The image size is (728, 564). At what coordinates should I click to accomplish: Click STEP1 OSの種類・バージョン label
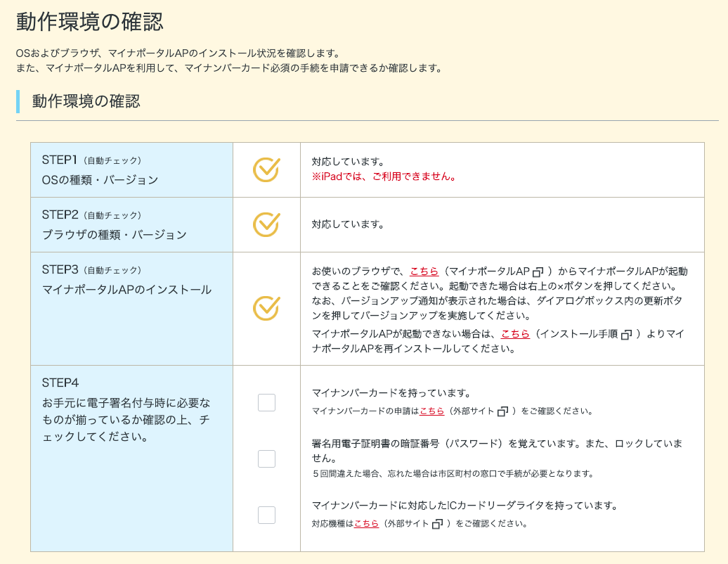coord(100,170)
